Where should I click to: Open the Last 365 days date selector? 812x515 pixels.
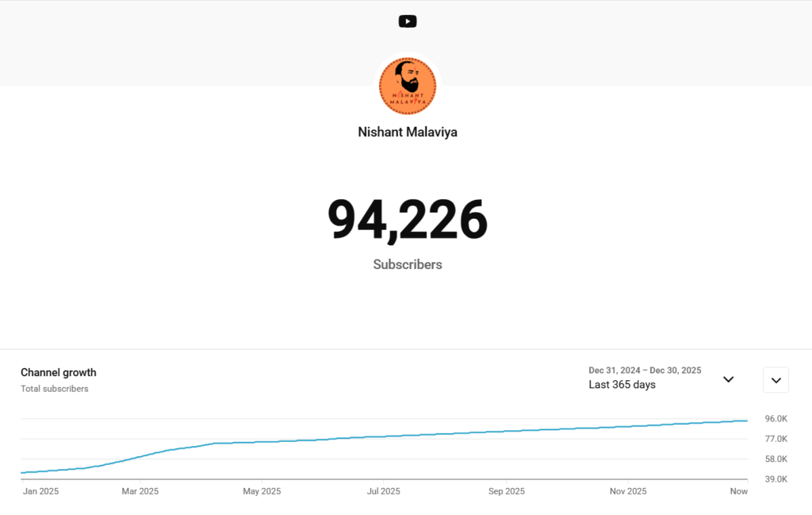click(622, 385)
